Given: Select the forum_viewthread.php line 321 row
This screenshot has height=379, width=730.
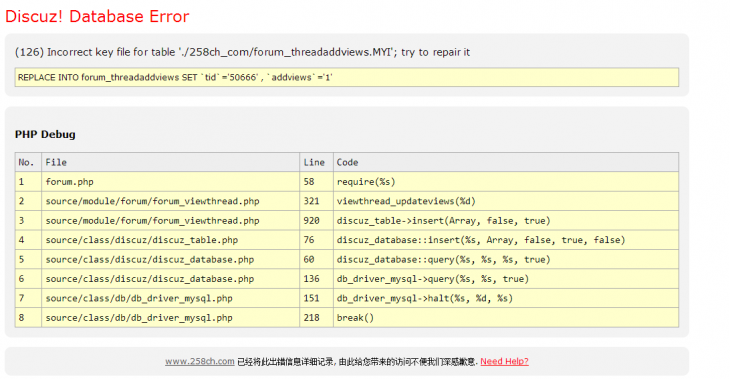Looking at the screenshot, I should click(346, 201).
